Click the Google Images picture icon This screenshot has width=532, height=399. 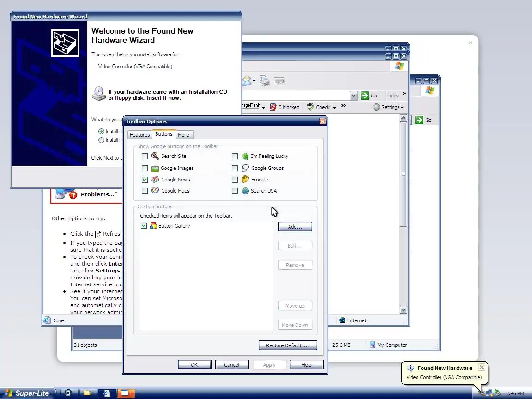point(155,168)
